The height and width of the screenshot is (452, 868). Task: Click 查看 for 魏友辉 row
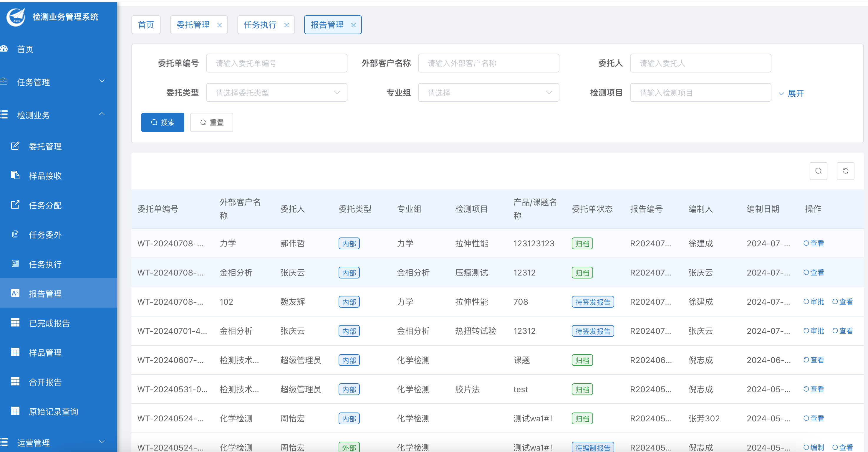(843, 301)
